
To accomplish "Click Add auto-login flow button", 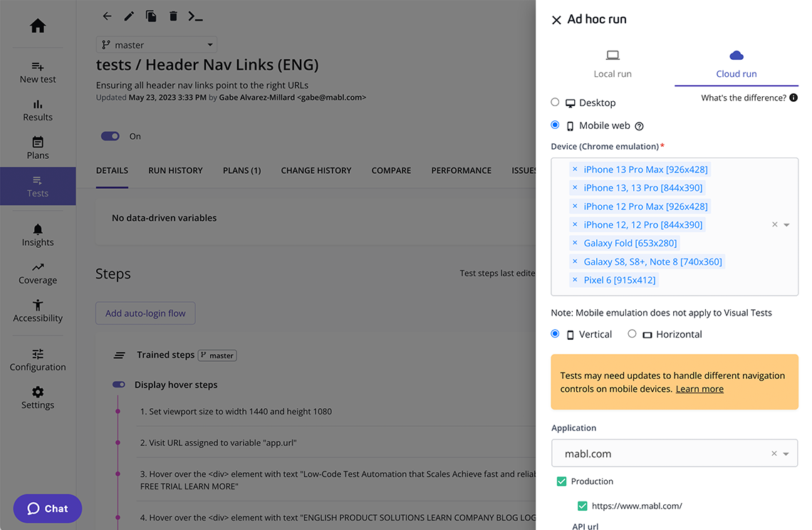I will [145, 313].
